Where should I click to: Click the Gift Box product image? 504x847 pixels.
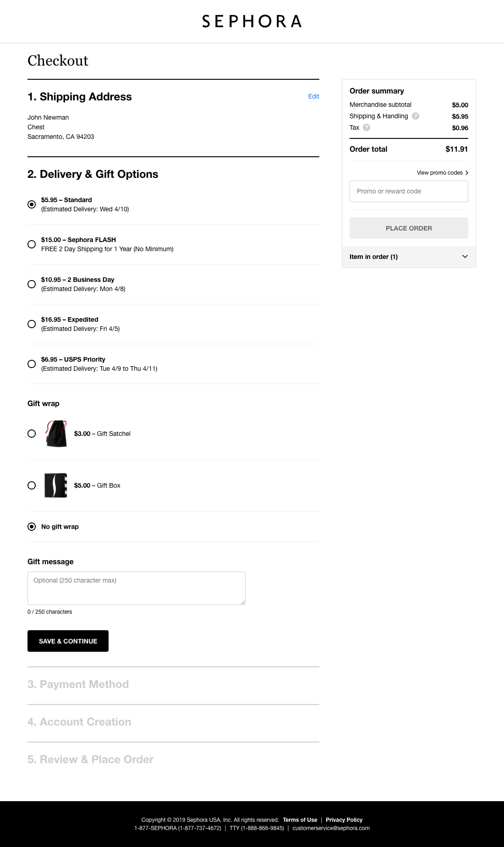56,485
